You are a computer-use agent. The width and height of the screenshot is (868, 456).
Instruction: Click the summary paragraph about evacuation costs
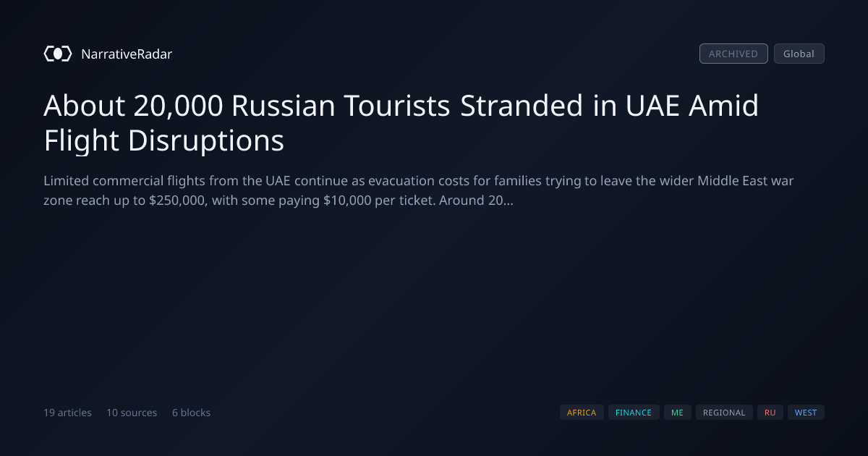pyautogui.click(x=419, y=190)
